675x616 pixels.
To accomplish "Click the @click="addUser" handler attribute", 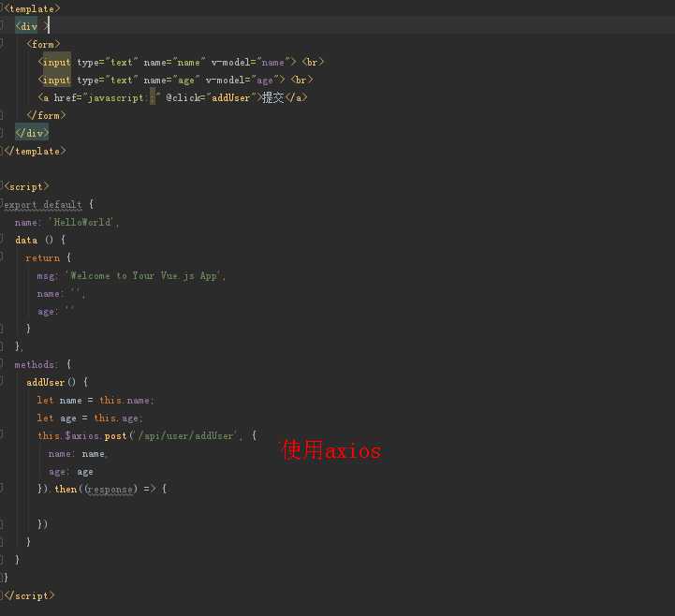I will coord(211,97).
